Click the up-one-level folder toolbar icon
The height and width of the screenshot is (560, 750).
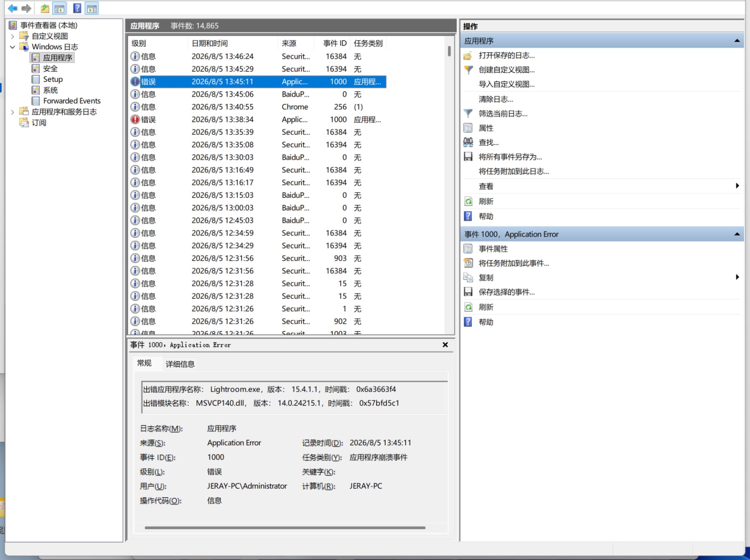click(45, 8)
